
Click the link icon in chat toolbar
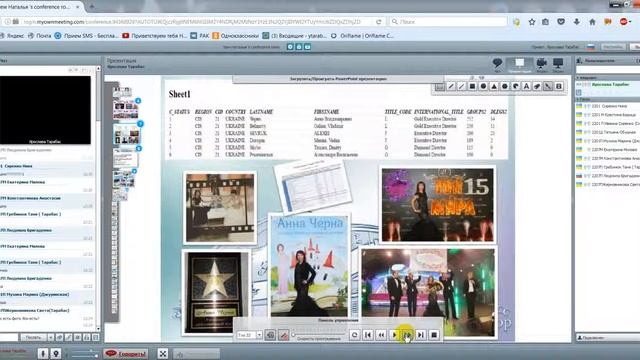point(60,338)
